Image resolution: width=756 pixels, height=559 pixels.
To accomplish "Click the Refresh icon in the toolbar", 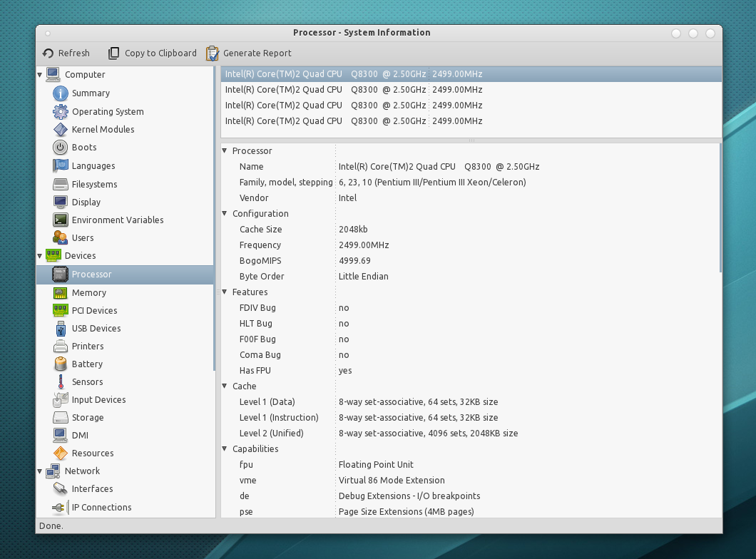I will [x=48, y=53].
